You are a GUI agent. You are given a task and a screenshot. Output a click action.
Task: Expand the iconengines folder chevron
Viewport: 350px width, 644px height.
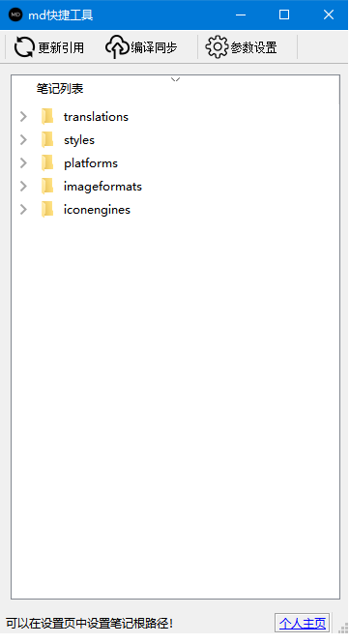[23, 210]
